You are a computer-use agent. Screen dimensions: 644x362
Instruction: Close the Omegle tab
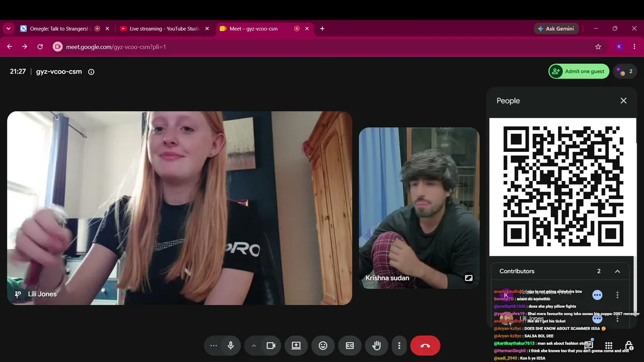[107, 29]
